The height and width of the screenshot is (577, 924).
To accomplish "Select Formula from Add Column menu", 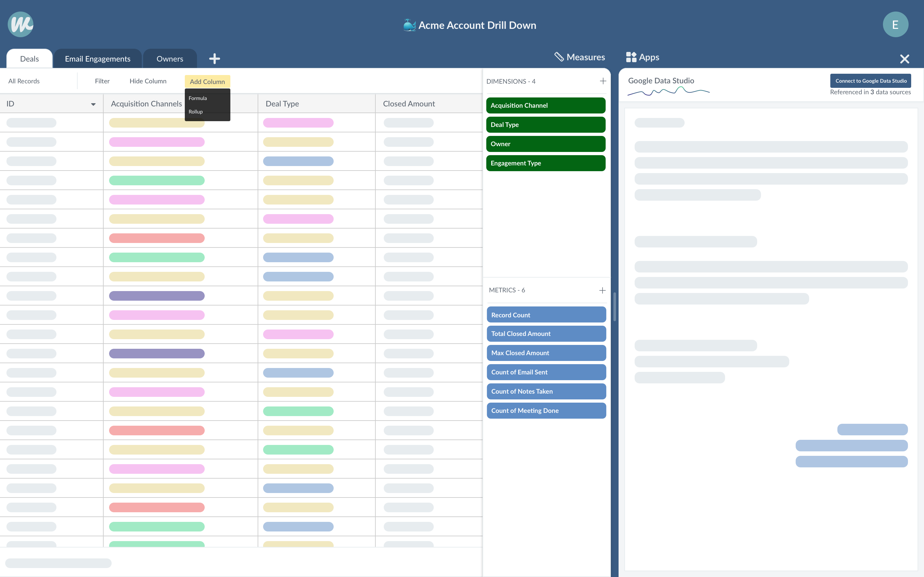I will 198,98.
